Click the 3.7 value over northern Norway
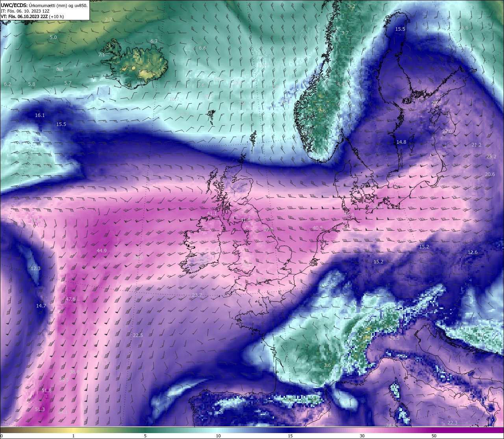Screen dimensions: 504x439 click(345, 33)
